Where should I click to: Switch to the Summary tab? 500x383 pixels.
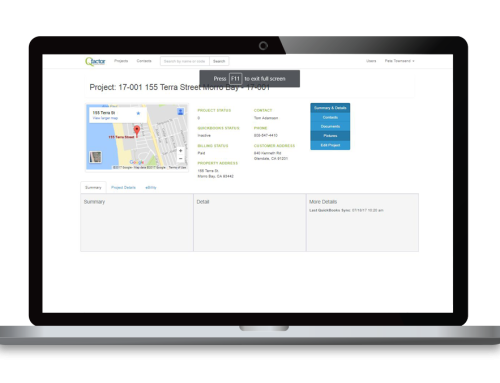tap(93, 188)
